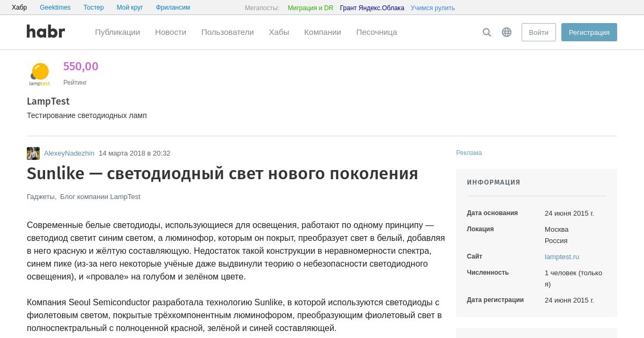Open the Гаджеты hub link
This screenshot has height=338, width=644.
click(41, 197)
